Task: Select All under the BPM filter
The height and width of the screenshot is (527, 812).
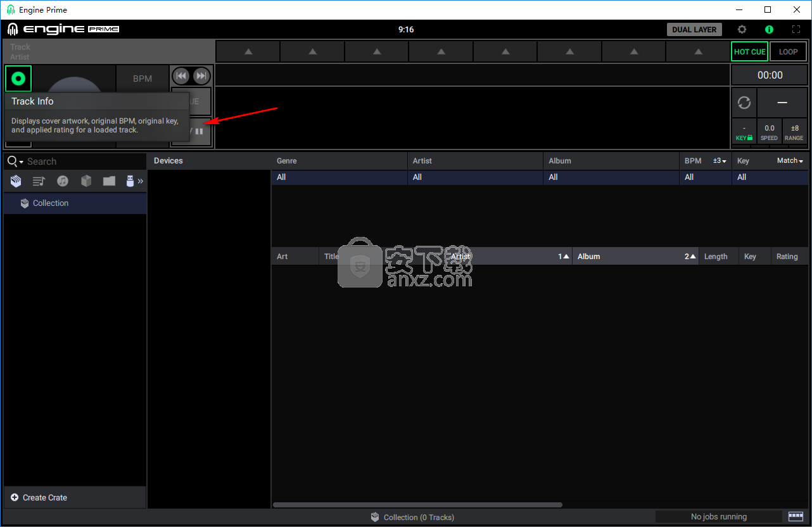Action: coord(706,177)
